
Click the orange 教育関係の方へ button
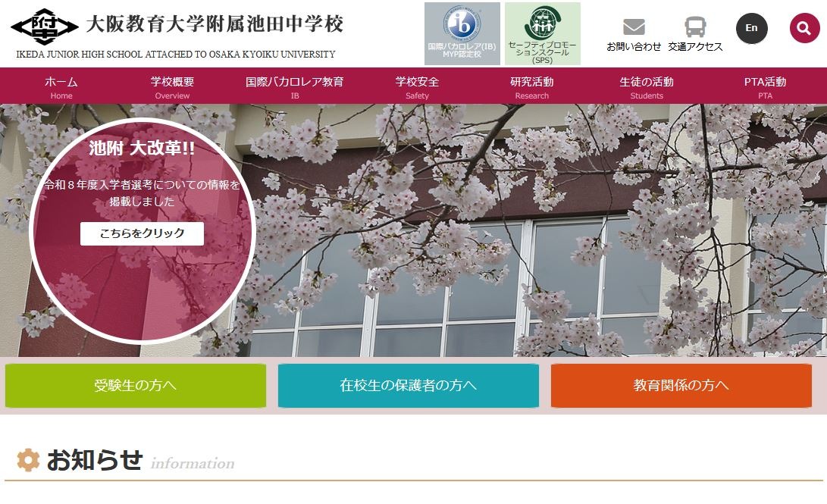click(681, 385)
